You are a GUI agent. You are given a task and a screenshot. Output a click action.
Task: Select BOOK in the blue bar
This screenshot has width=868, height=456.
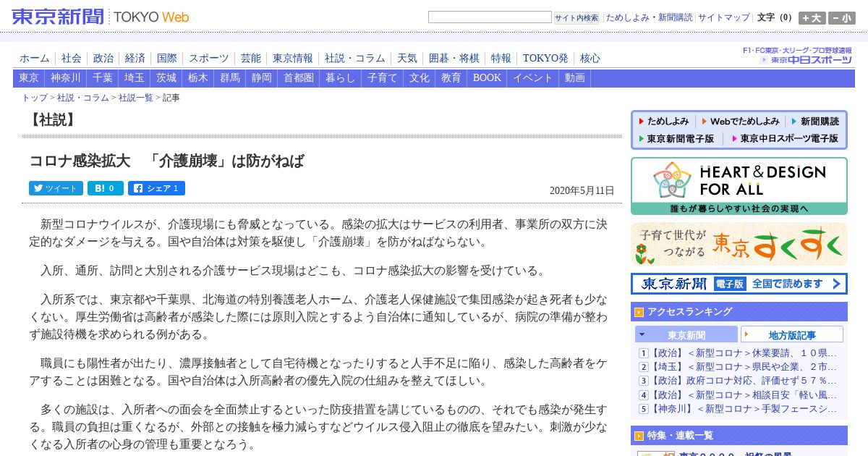point(487,78)
